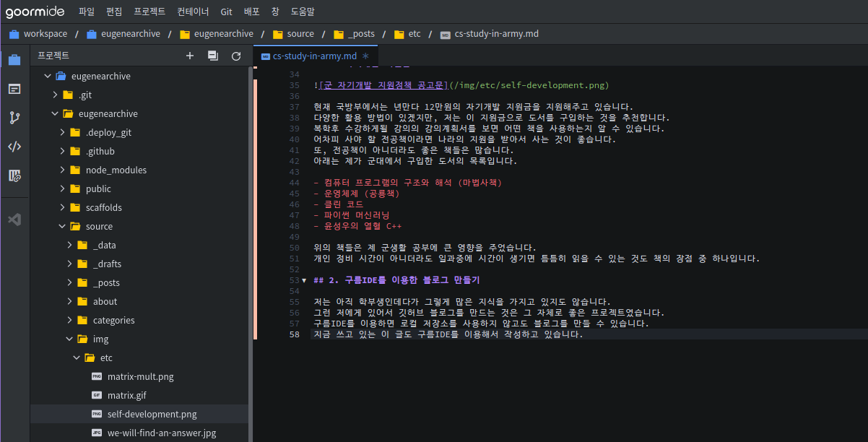Refresh the project tree

[236, 56]
